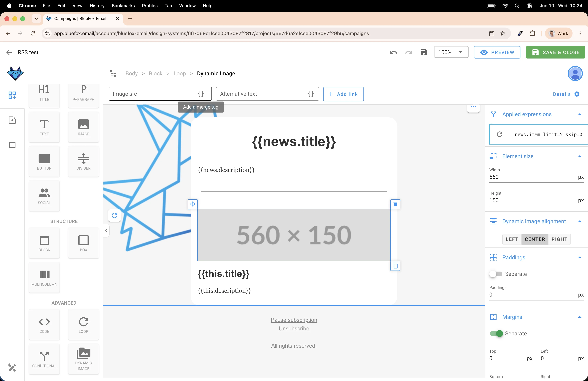
Task: Add the Conditional advanced element
Action: [44, 359]
